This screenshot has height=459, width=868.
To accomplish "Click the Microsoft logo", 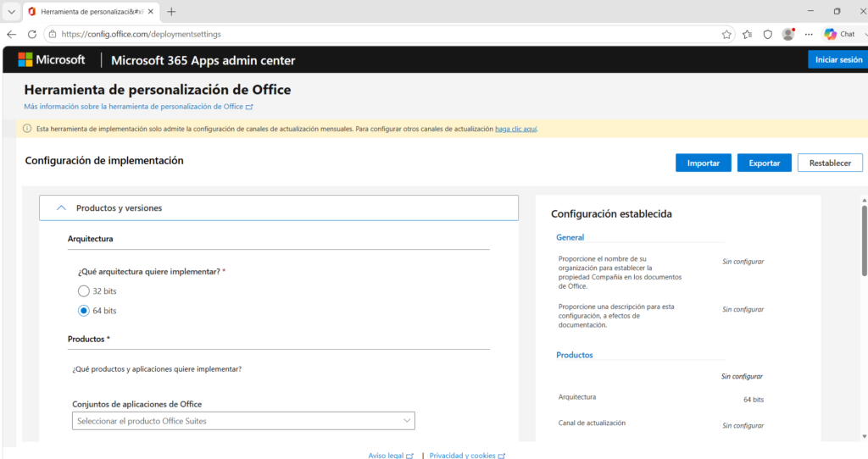I will tap(52, 60).
